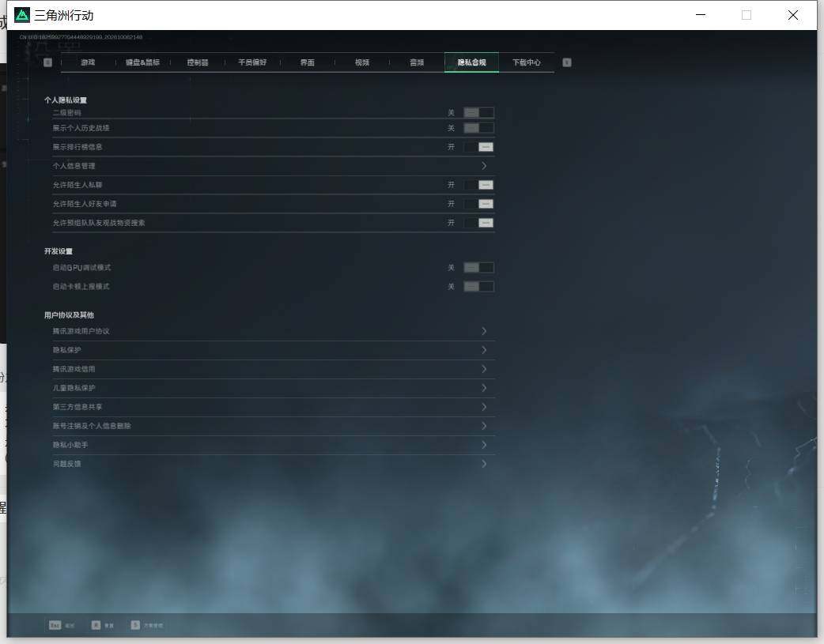Turn on the 启动卡顿上报模式 switch
Image resolution: width=824 pixels, height=644 pixels.
point(478,287)
